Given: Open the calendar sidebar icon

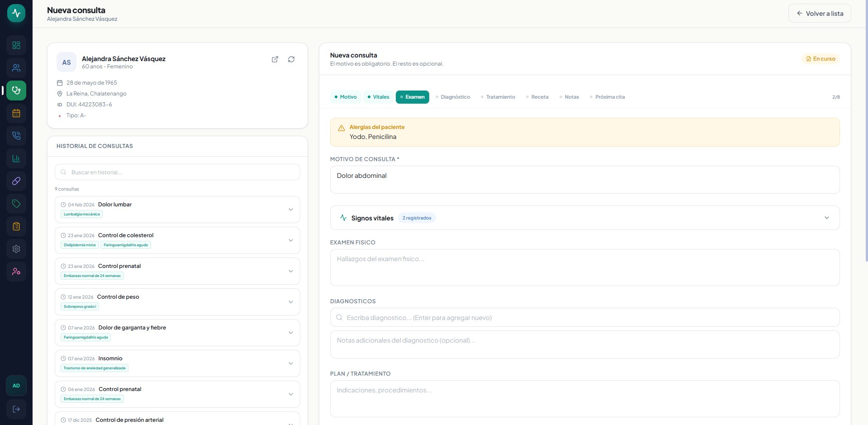Looking at the screenshot, I should (16, 113).
